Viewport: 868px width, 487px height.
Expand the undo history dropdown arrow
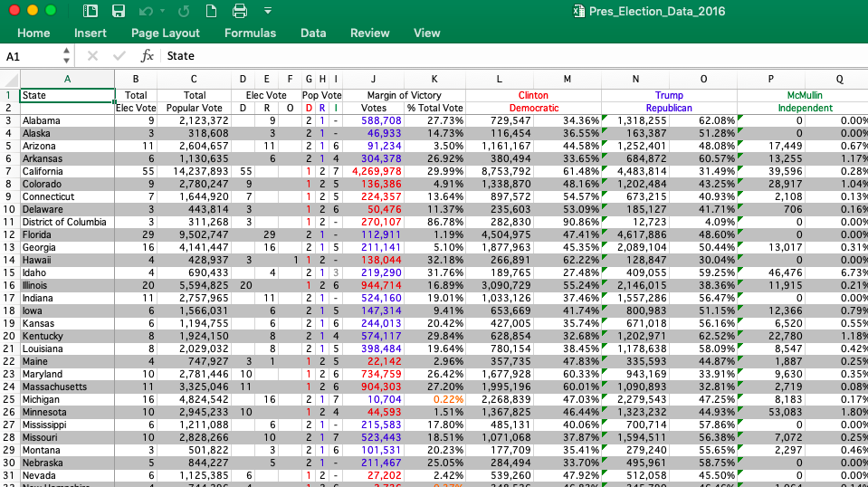162,11
